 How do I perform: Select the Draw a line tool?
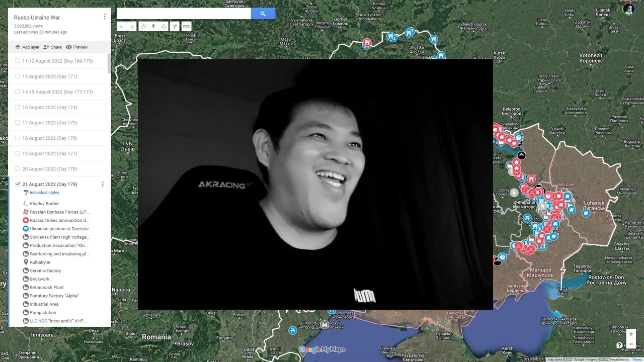tap(164, 27)
